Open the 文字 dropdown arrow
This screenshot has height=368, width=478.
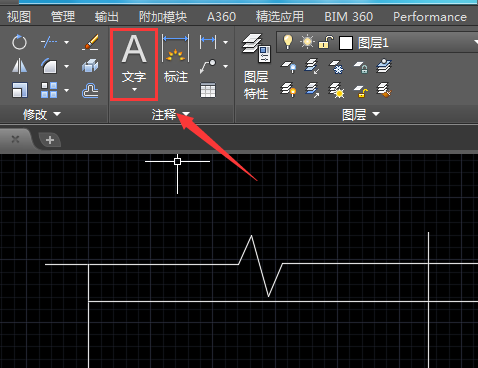point(134,90)
